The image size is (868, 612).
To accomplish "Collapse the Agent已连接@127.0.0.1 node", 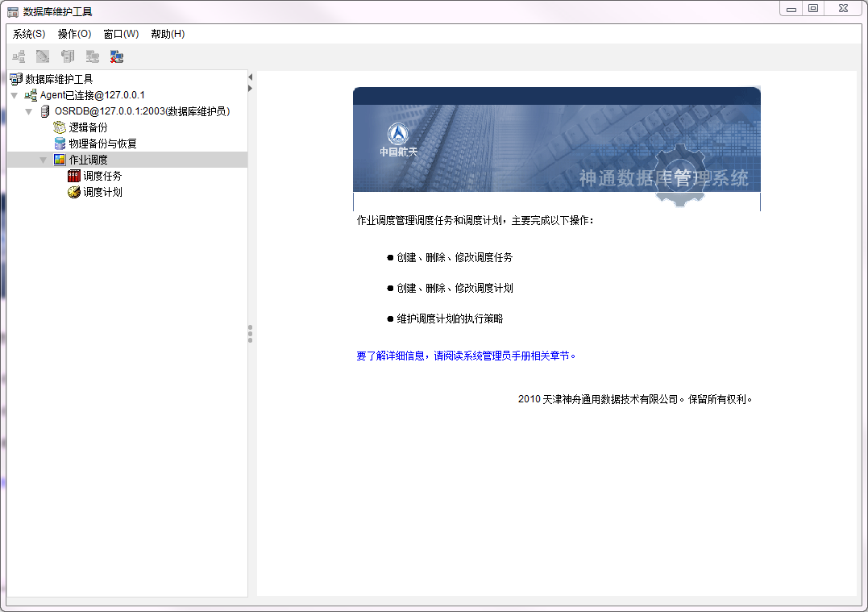I will pyautogui.click(x=15, y=95).
